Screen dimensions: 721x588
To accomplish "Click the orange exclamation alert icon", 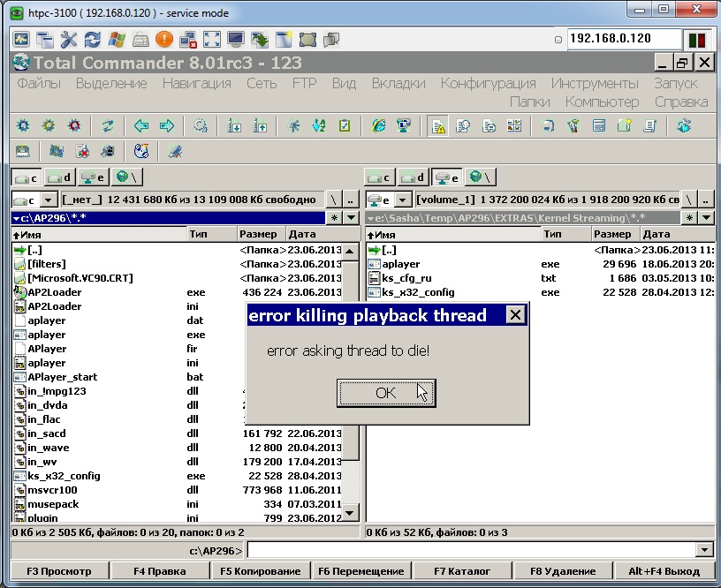I will pos(164,40).
